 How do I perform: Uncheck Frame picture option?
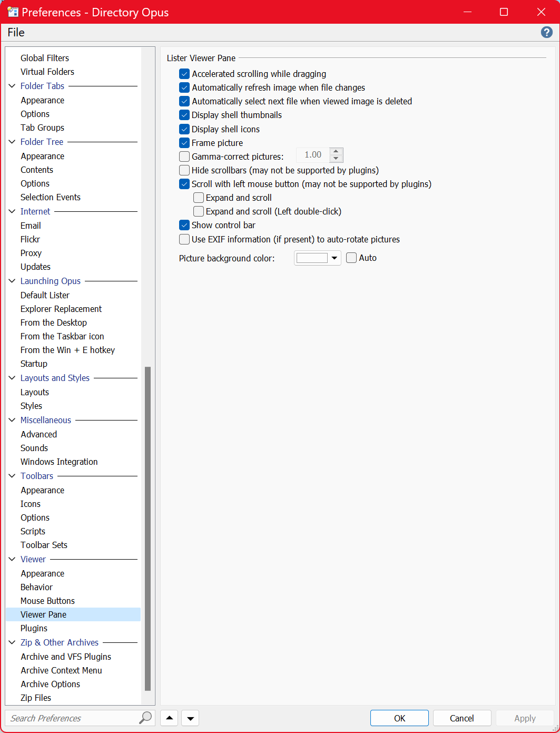click(x=184, y=143)
